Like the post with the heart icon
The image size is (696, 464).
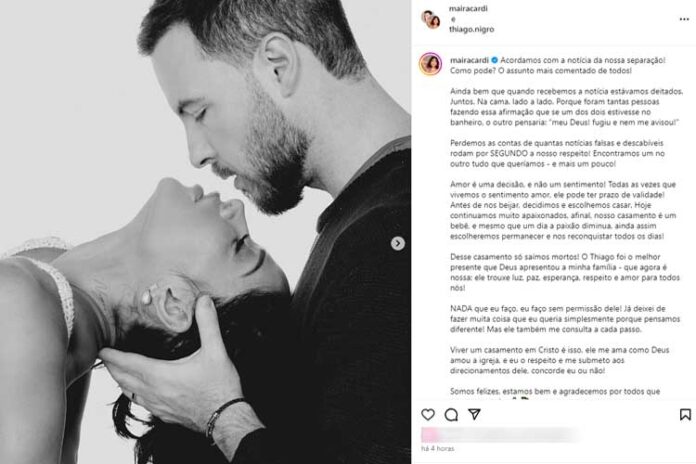(428, 415)
